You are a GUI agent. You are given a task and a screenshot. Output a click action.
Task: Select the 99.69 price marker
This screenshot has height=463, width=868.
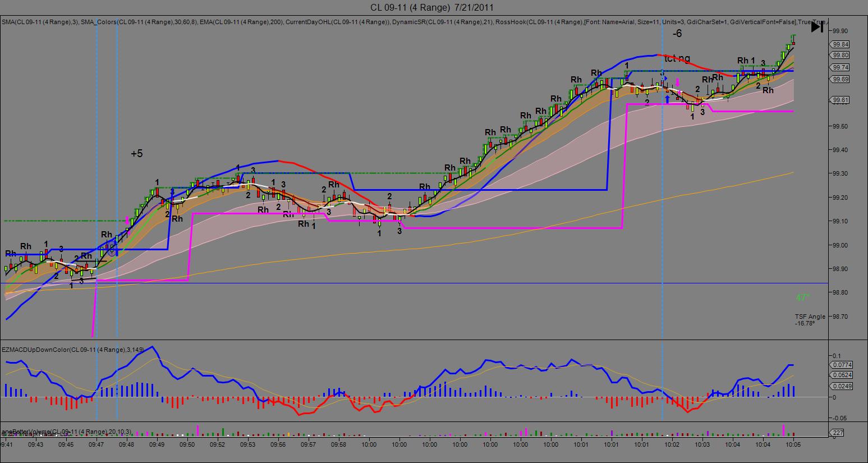841,79
